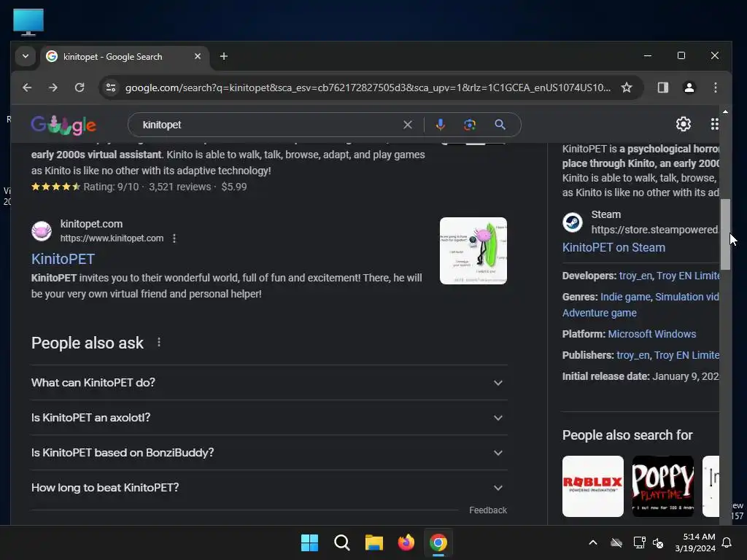Viewport: 747px width, 560px height.
Task: Open taskbar Search
Action: (341, 542)
